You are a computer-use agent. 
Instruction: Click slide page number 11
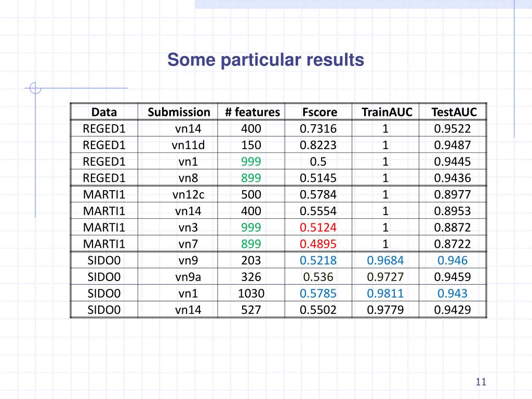click(x=481, y=382)
